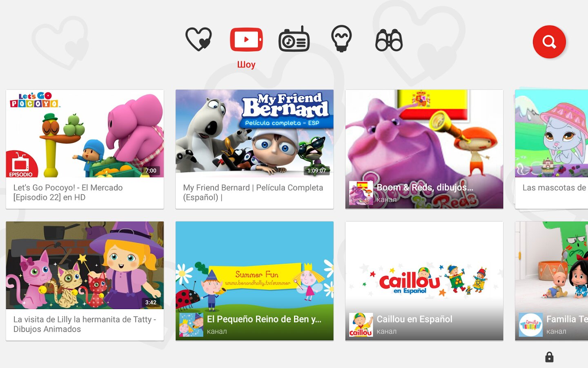Open Las mascotas de video card
The width and height of the screenshot is (588, 368).
click(x=551, y=149)
